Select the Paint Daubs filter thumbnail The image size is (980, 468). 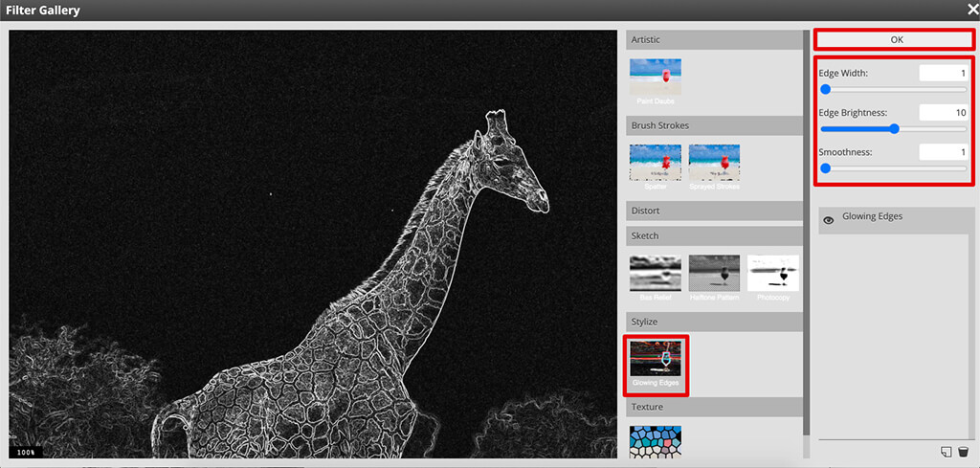pyautogui.click(x=656, y=77)
